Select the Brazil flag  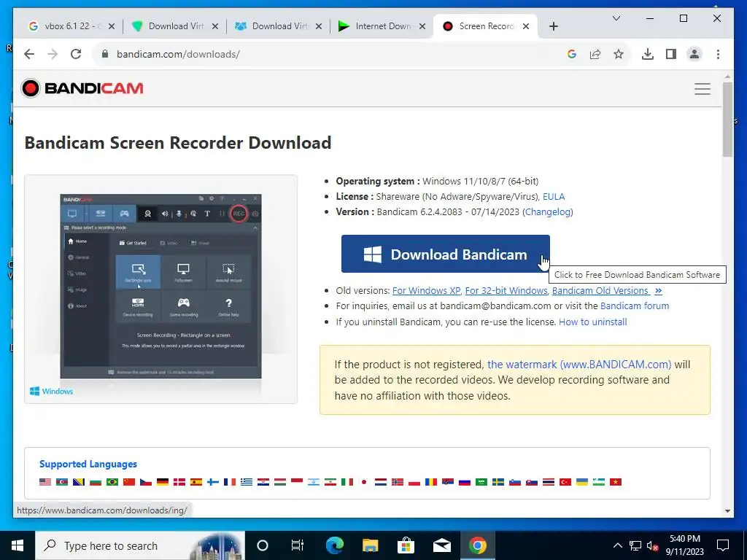112,482
